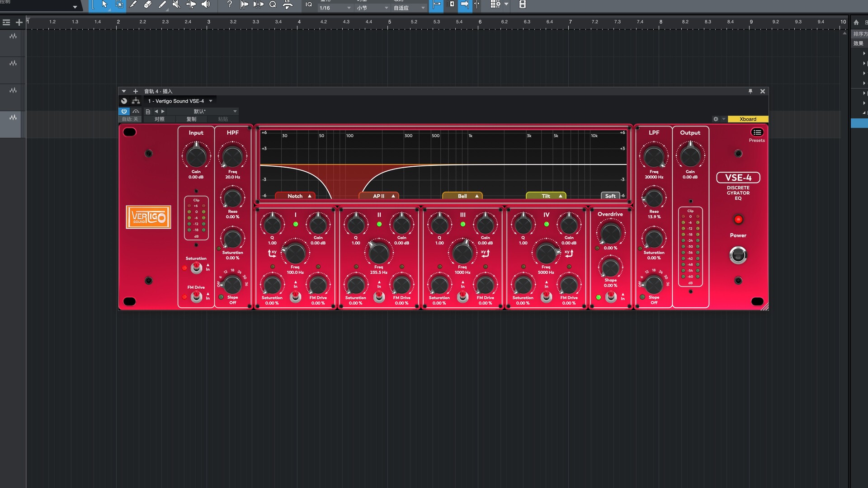
Task: Open the plugin settings gear icon
Action: point(716,119)
